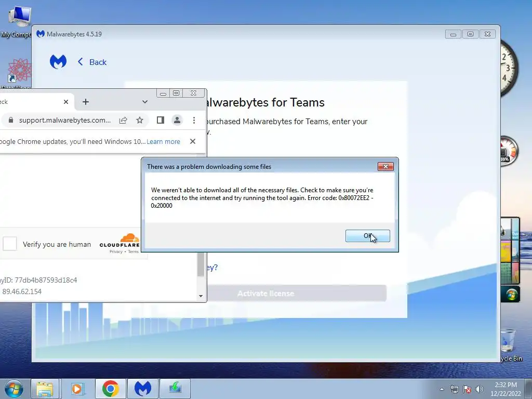
Task: Open the volume control tray icon
Action: pyautogui.click(x=479, y=389)
